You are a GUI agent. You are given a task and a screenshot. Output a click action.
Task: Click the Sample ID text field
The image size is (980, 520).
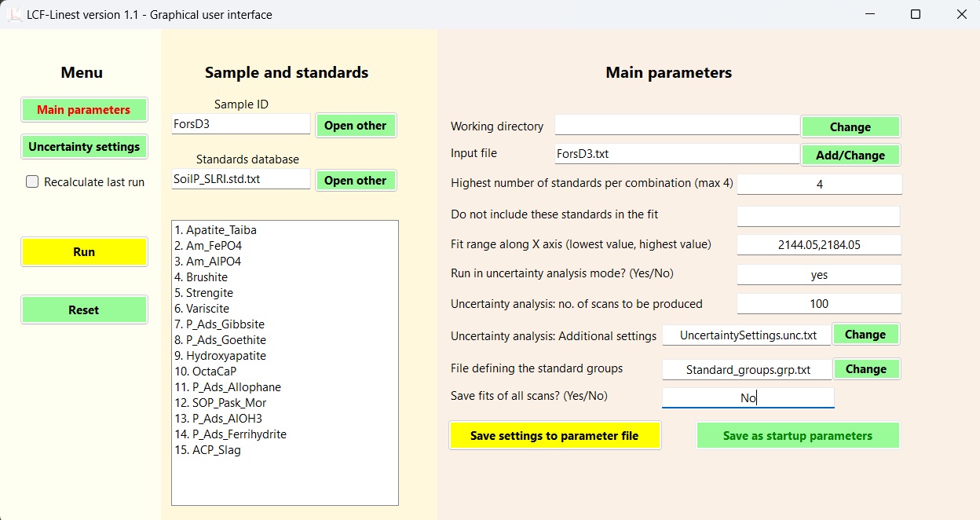coord(241,124)
